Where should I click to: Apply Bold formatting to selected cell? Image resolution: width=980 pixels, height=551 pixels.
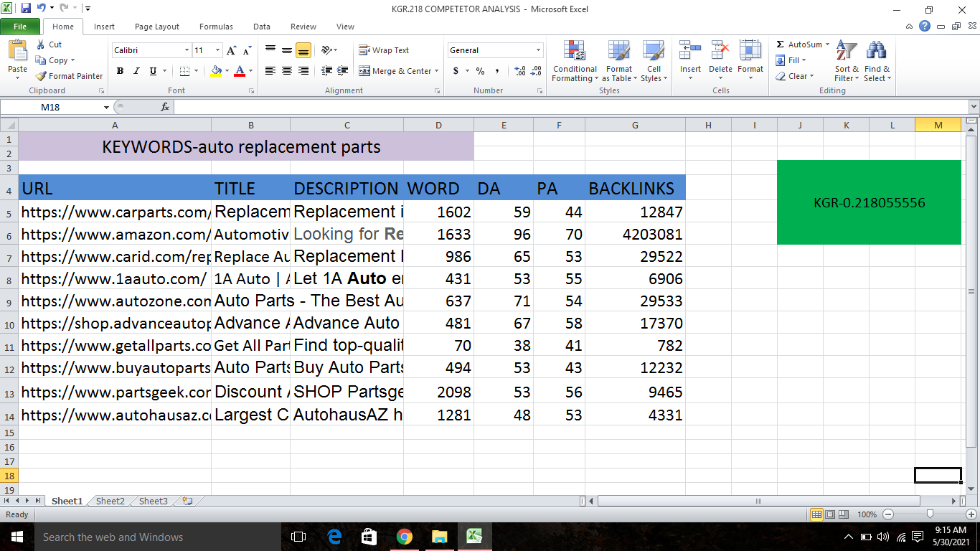pyautogui.click(x=120, y=72)
